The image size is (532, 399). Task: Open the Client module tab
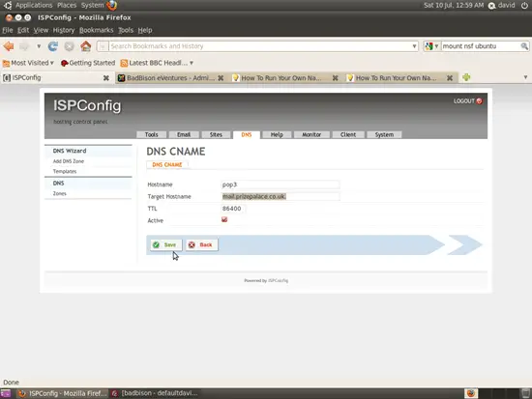[348, 134]
